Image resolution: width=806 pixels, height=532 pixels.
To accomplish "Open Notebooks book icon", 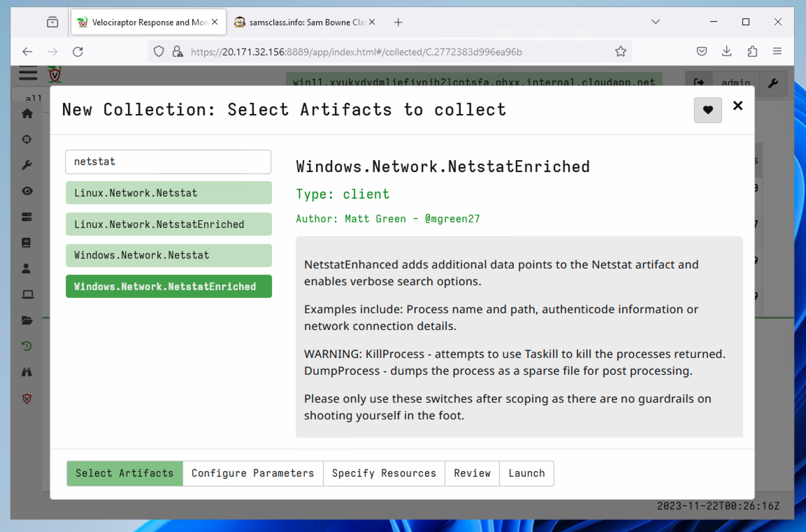I will [x=27, y=243].
